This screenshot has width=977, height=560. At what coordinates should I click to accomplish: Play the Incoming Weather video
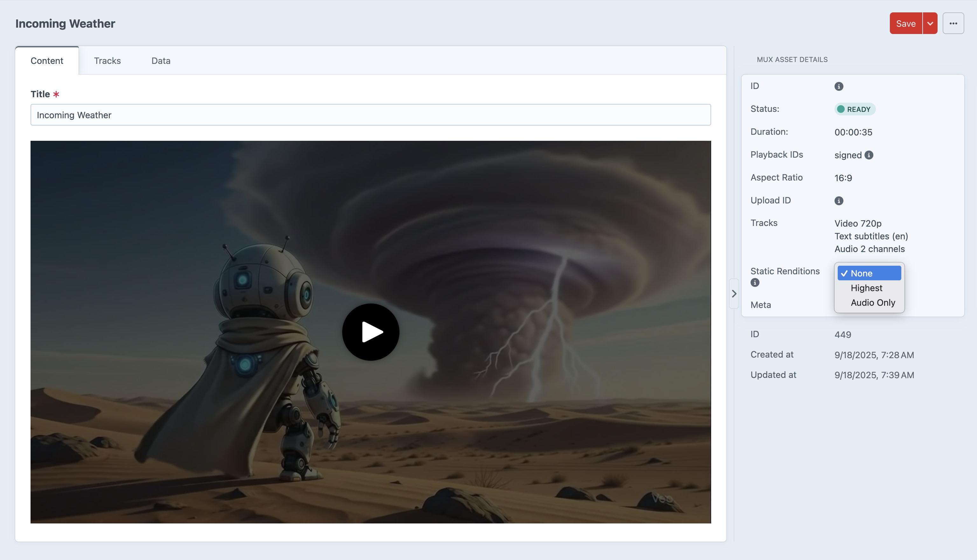(x=370, y=332)
